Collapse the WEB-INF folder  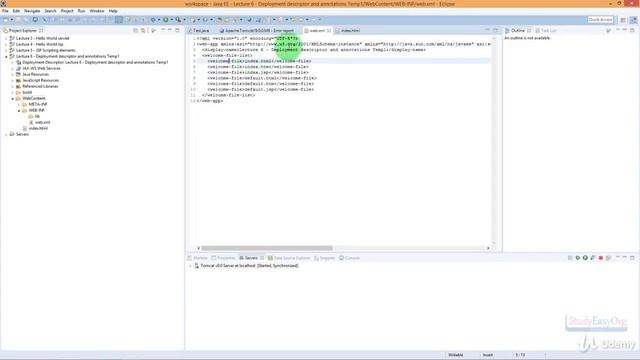pos(19,110)
